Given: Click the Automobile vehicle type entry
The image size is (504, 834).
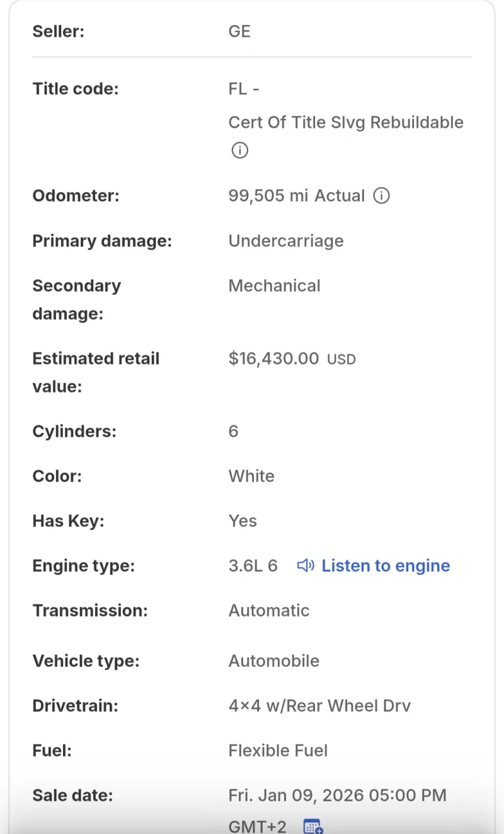Looking at the screenshot, I should tap(274, 661).
